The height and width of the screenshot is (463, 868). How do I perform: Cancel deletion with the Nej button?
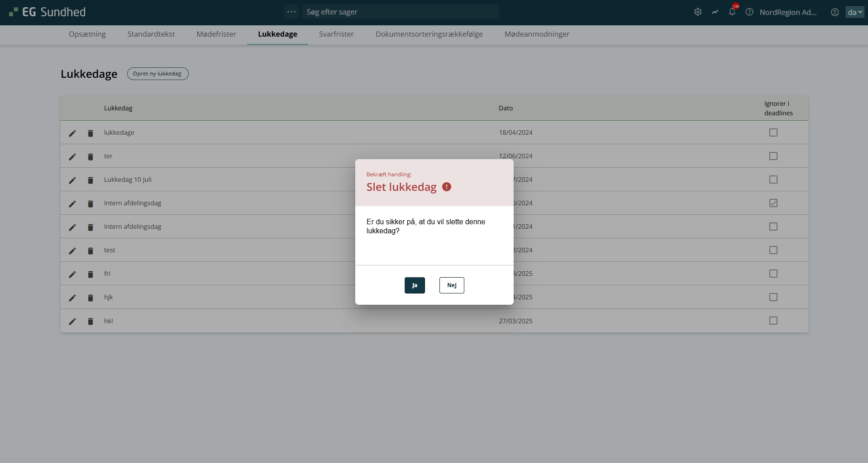(x=452, y=285)
